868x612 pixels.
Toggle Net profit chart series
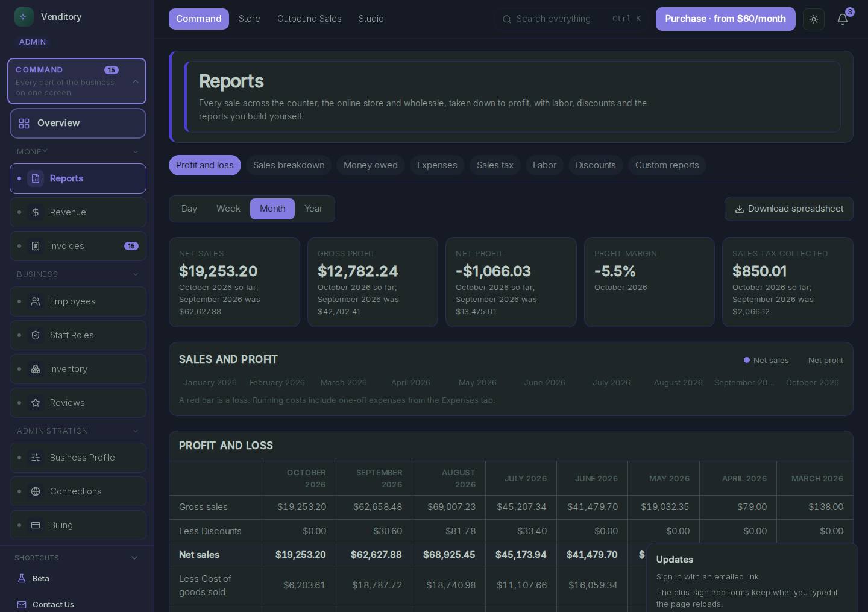821,361
